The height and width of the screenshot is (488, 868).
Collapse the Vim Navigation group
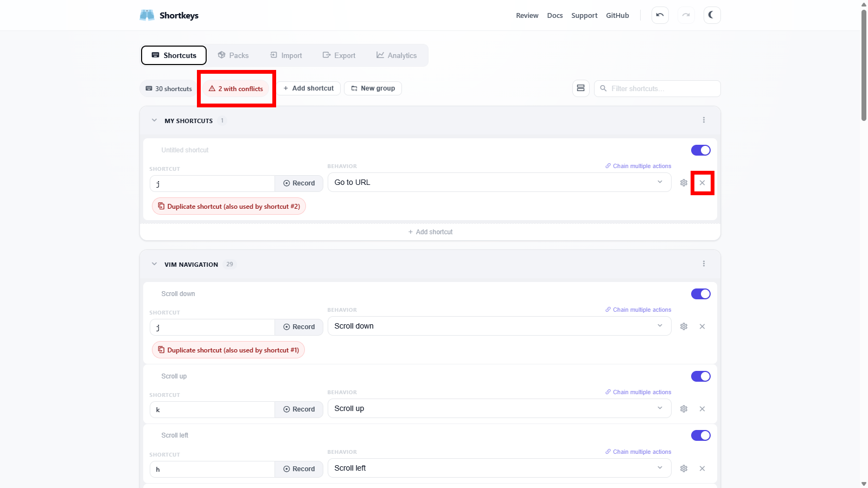[x=155, y=264]
